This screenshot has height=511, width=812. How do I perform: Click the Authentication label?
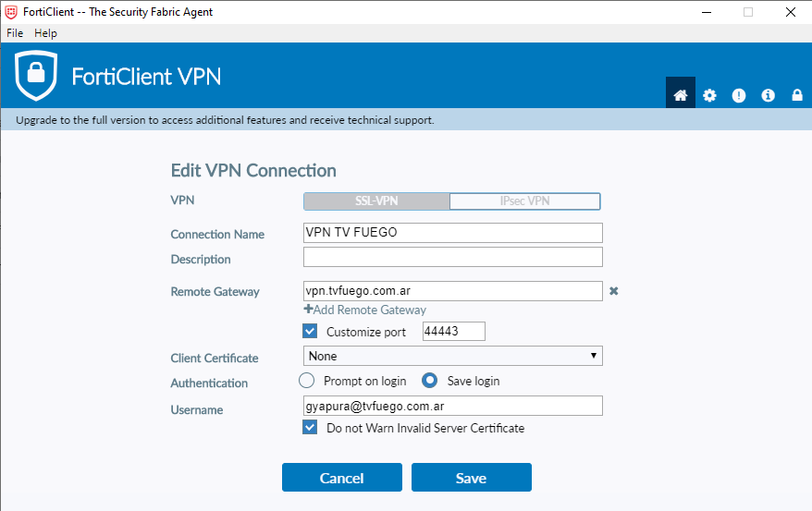tap(209, 383)
